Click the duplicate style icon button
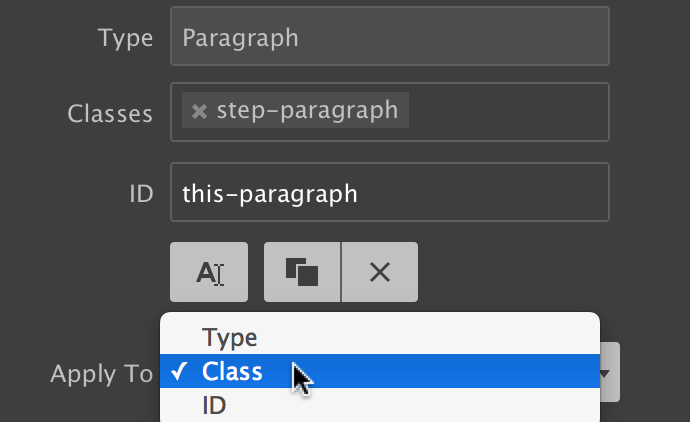Viewport: 690px width, 422px height. [x=302, y=272]
